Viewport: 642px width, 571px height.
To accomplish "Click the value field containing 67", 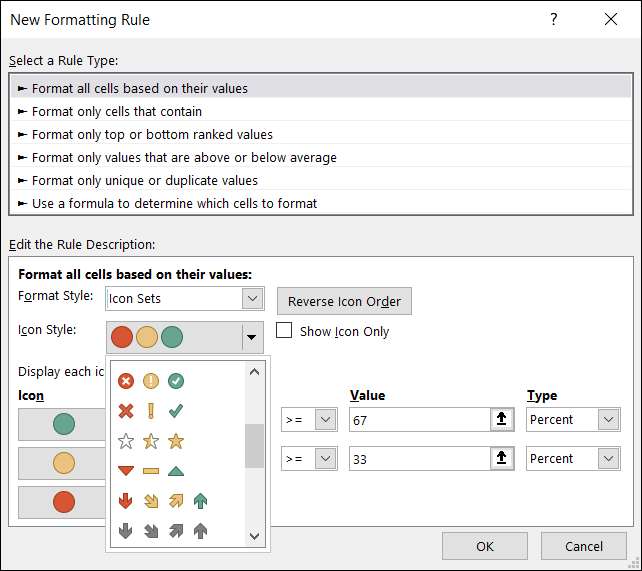I will point(418,420).
